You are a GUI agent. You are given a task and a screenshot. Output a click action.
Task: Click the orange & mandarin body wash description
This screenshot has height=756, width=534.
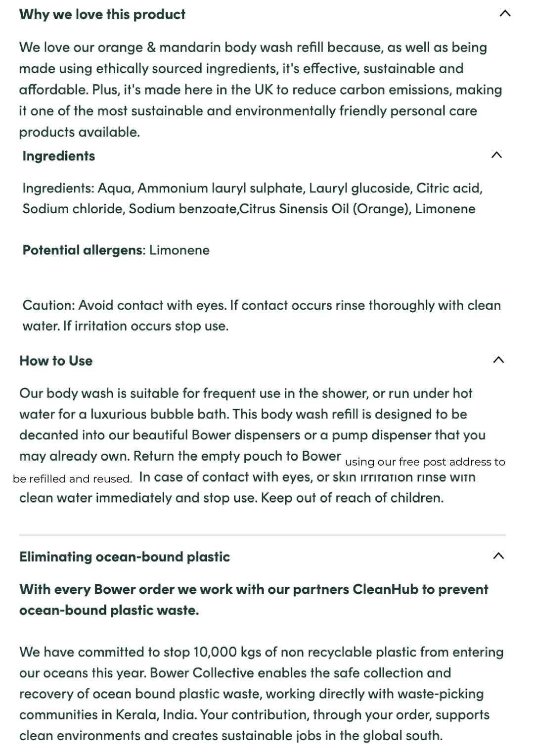pyautogui.click(x=261, y=90)
